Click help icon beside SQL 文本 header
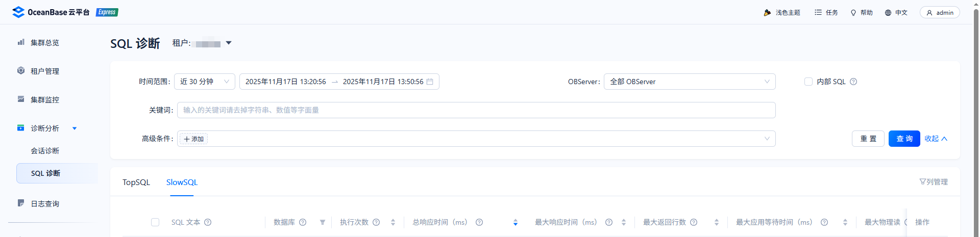980x237 pixels. [x=208, y=222]
